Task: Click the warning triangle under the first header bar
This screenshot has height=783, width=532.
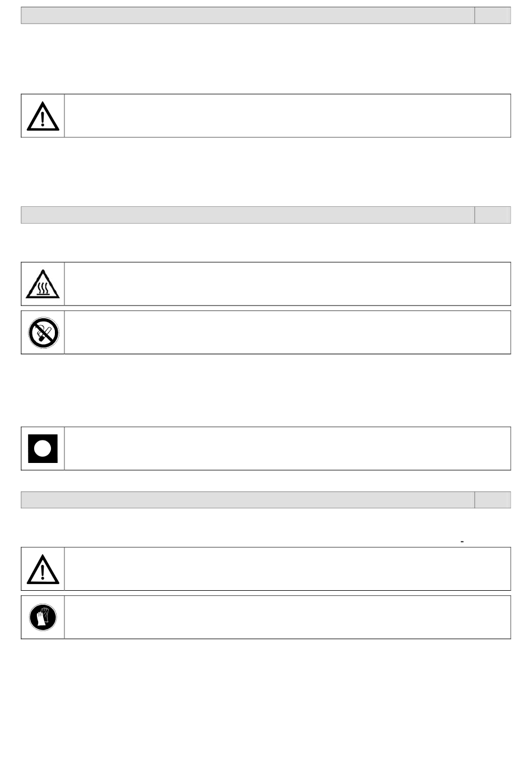Action: (43, 116)
